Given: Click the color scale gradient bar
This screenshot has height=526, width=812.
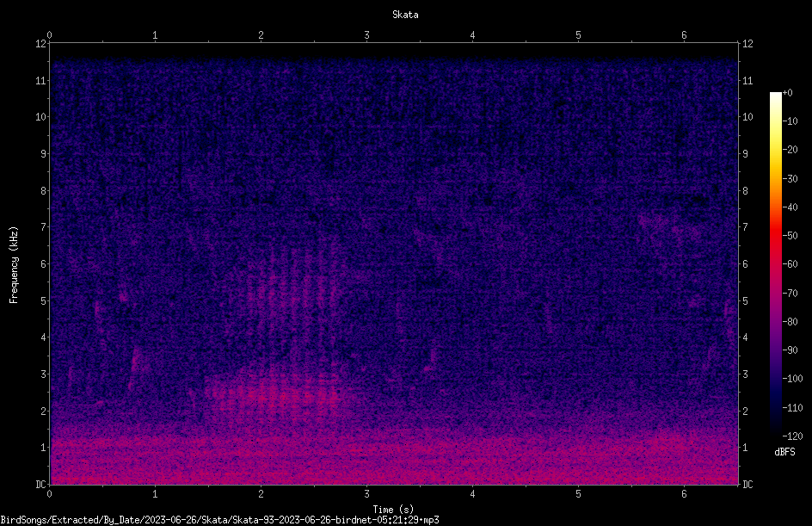Looking at the screenshot, I should [x=775, y=264].
